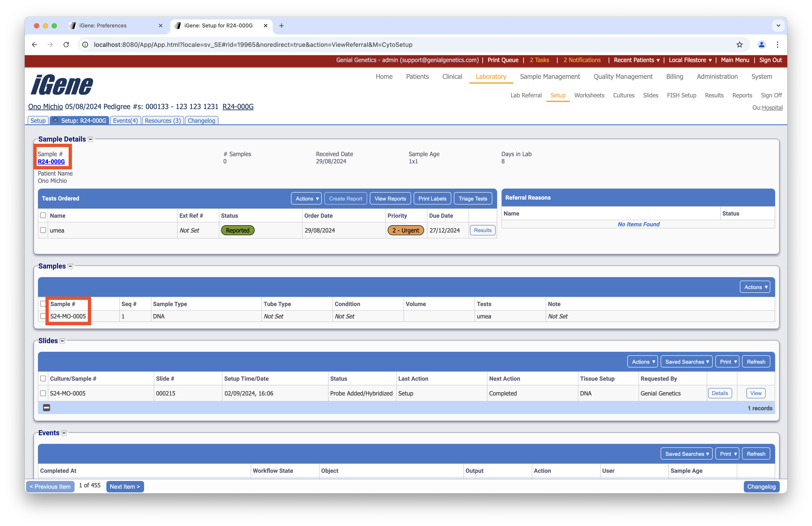
Task: Collapse the Samples section
Action: coord(70,266)
